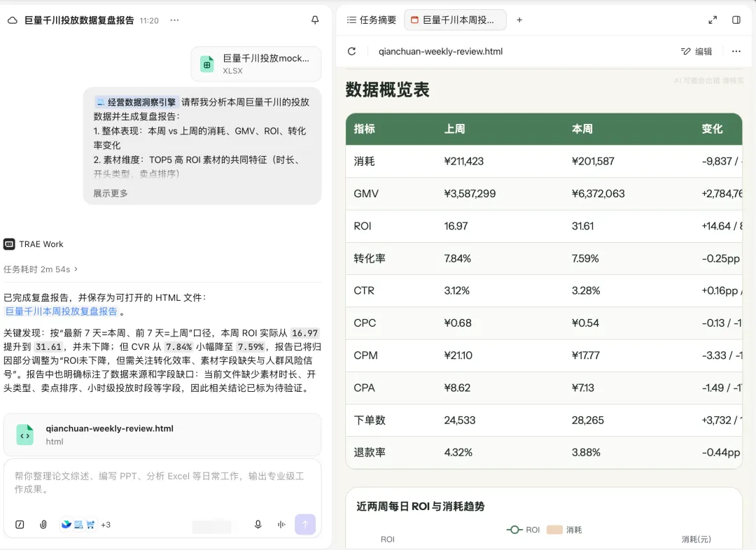The image size is (756, 550).
Task: Click the message input text field
Action: [x=162, y=483]
